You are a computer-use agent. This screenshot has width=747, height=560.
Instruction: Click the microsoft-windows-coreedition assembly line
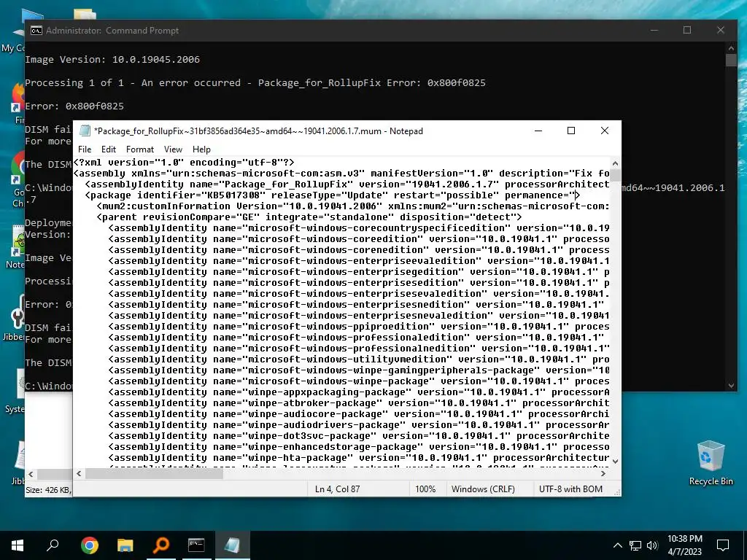point(359,239)
